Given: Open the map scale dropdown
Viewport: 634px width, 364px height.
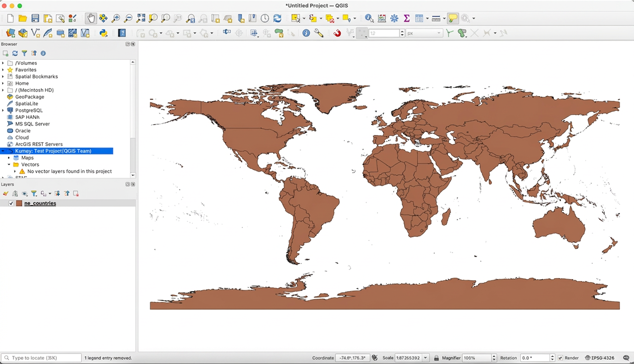Looking at the screenshot, I should click(x=425, y=358).
